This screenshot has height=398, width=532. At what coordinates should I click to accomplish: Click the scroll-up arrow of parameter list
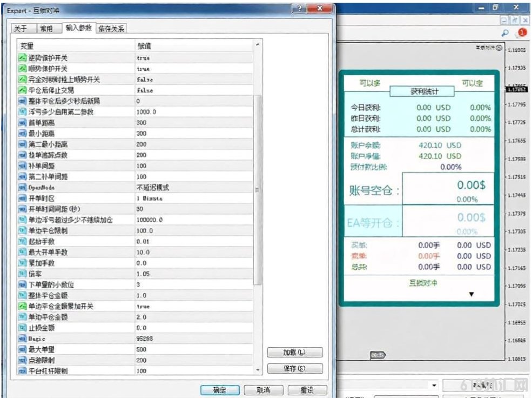click(x=258, y=44)
